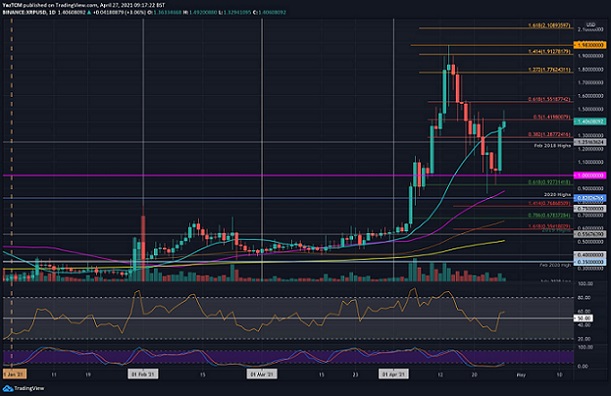Click the 0.40 light price label

pos(590,255)
